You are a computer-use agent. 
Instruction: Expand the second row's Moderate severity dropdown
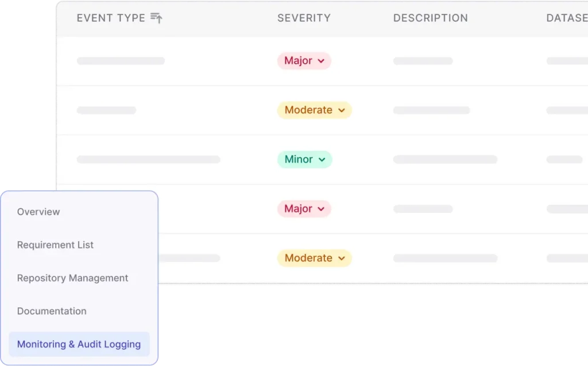pyautogui.click(x=314, y=110)
